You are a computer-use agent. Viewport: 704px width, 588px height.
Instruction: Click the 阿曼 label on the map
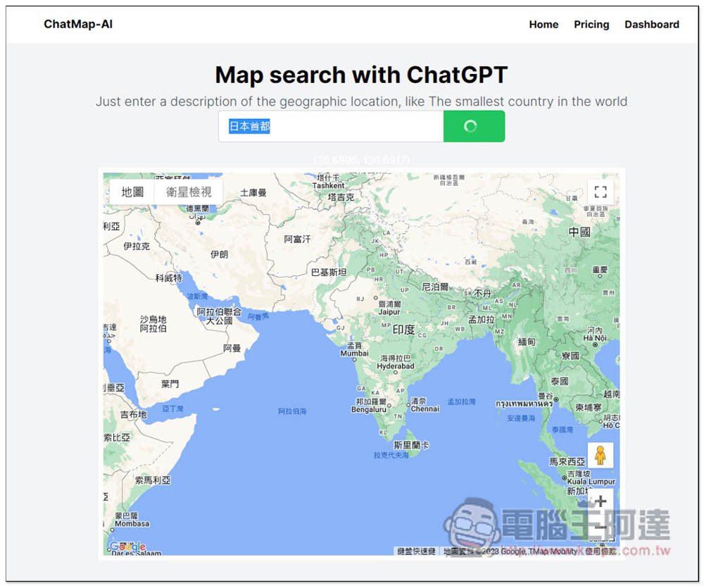pyautogui.click(x=232, y=349)
